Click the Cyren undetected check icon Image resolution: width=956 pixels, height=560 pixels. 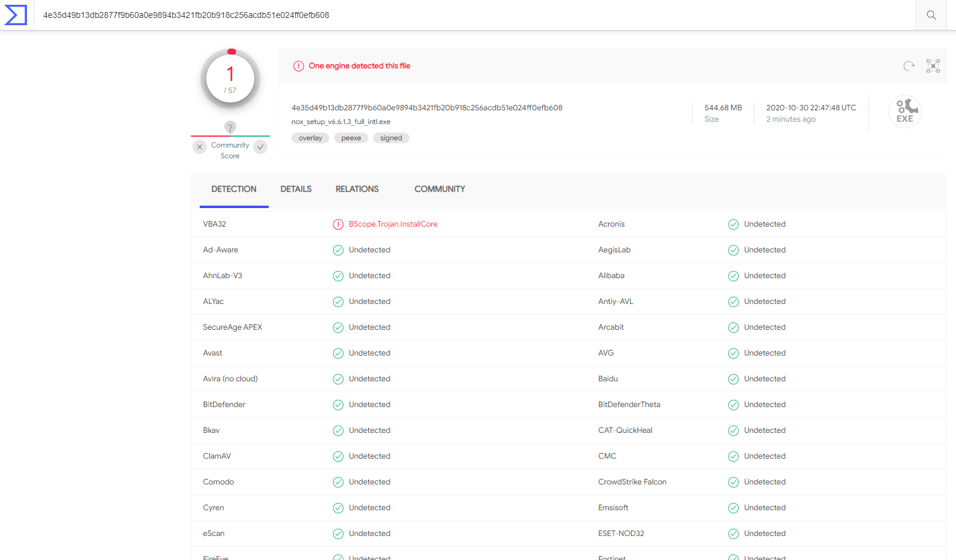(338, 508)
